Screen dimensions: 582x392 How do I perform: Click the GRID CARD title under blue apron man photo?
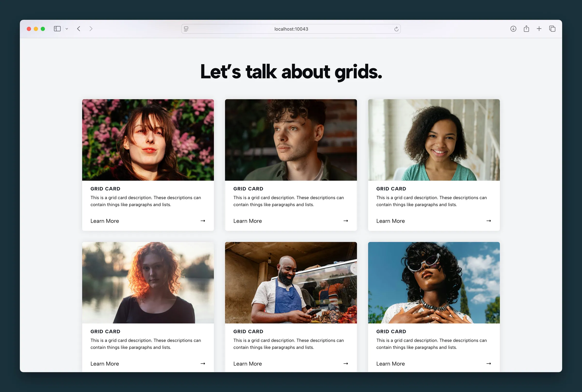[248, 332]
